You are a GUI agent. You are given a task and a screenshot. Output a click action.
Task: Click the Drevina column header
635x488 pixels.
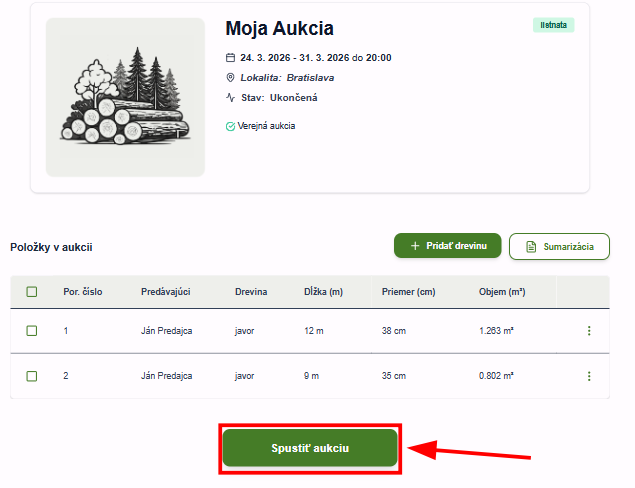251,292
